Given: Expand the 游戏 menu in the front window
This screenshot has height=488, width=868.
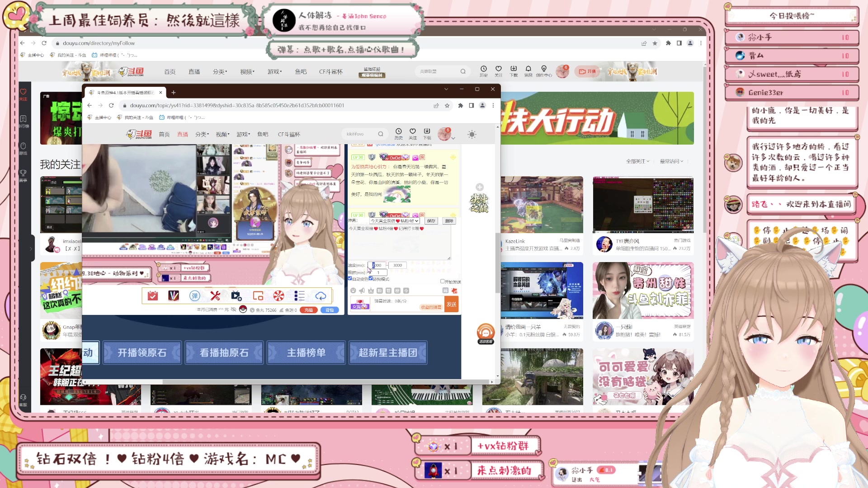Looking at the screenshot, I should (243, 134).
